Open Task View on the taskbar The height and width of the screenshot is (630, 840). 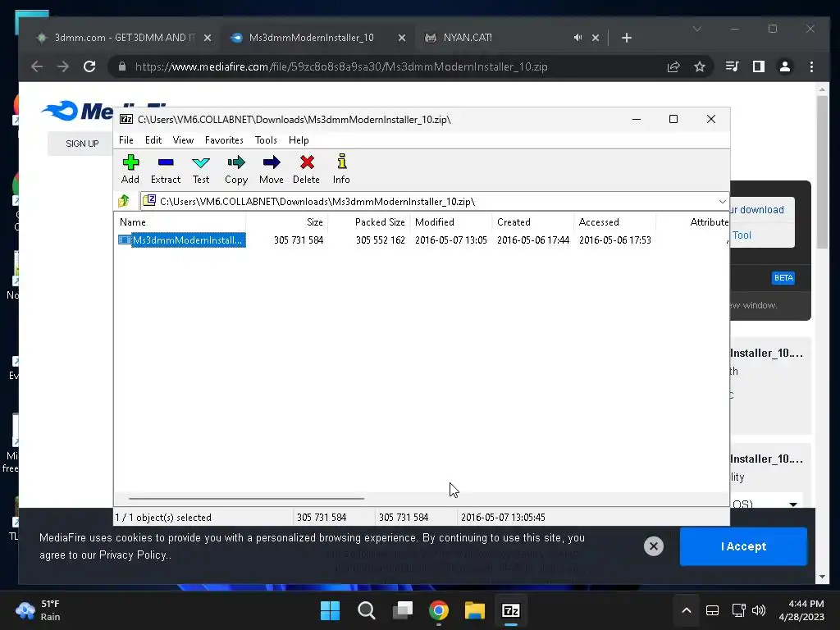(x=402, y=610)
